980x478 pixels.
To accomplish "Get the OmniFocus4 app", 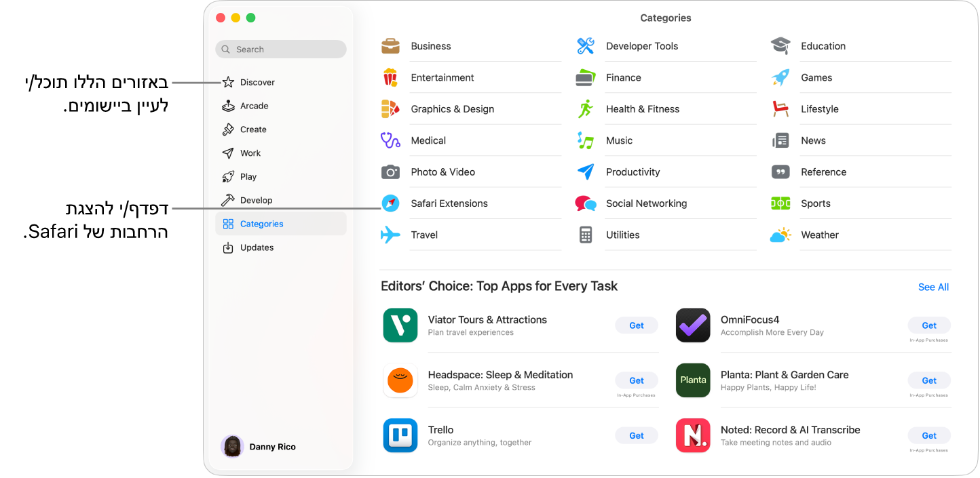I will [x=929, y=325].
